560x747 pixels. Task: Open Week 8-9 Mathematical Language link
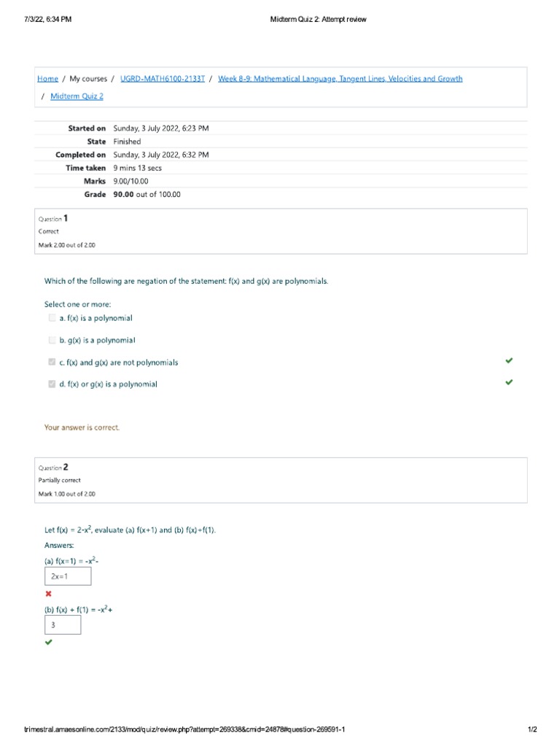pyautogui.click(x=340, y=79)
